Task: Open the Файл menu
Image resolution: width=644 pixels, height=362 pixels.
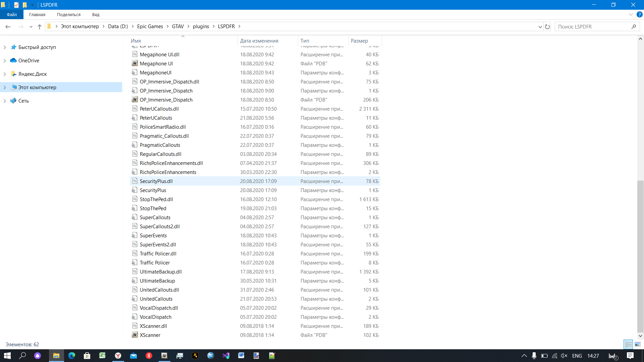Action: 12,14
